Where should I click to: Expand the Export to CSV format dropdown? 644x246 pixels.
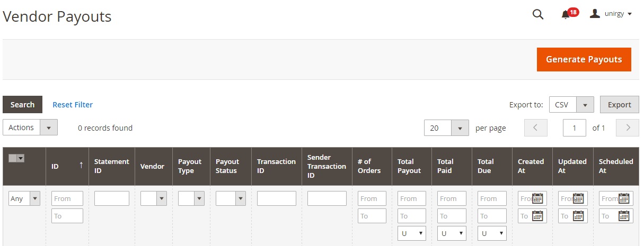click(x=585, y=105)
